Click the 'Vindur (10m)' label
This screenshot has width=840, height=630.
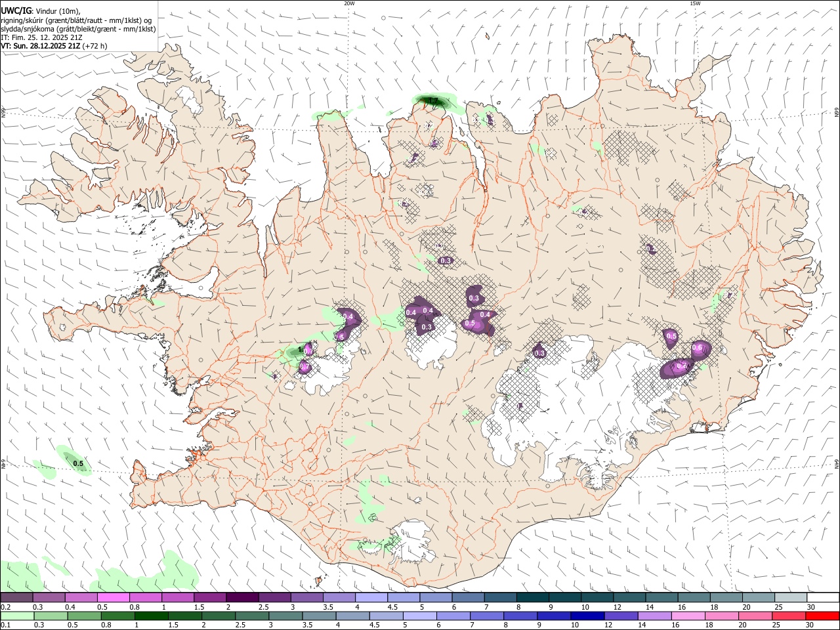(58, 10)
